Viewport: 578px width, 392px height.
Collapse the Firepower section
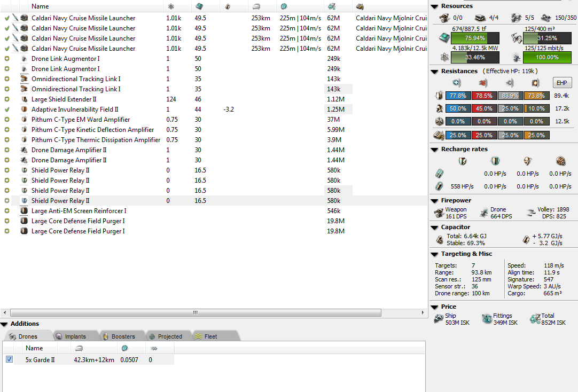point(434,201)
